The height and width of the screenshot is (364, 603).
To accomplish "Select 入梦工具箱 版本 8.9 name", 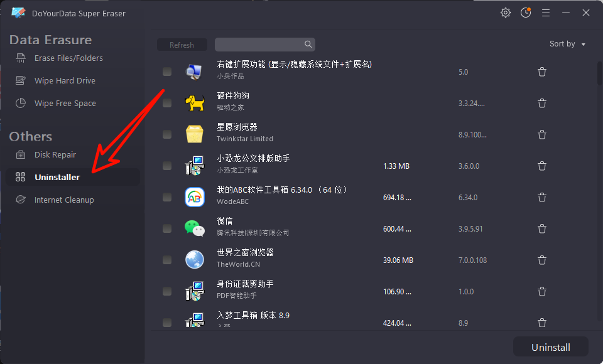I will pos(253,315).
